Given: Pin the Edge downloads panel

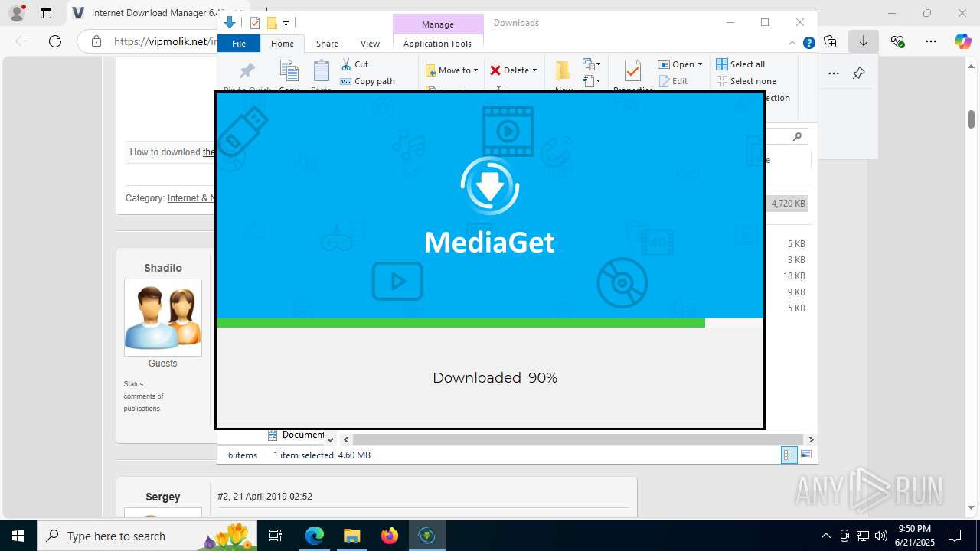Looking at the screenshot, I should click(x=858, y=73).
